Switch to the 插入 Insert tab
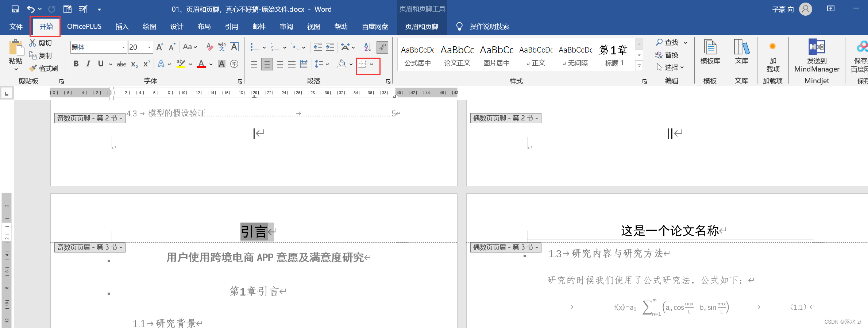The width and height of the screenshot is (868, 328). pos(122,26)
